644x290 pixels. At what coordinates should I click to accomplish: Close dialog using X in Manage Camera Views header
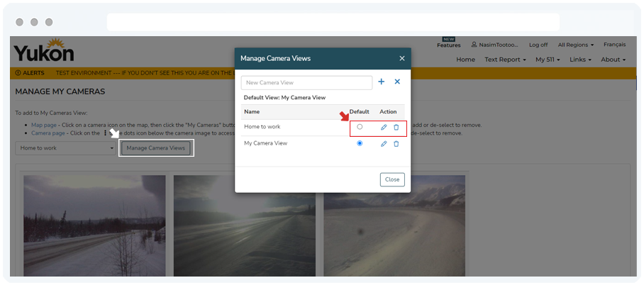401,58
